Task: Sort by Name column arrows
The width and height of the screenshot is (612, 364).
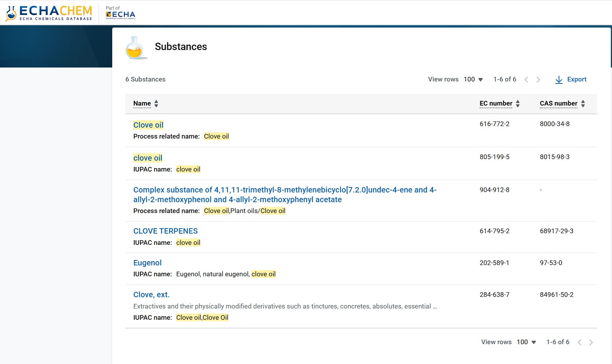Action: (x=156, y=104)
